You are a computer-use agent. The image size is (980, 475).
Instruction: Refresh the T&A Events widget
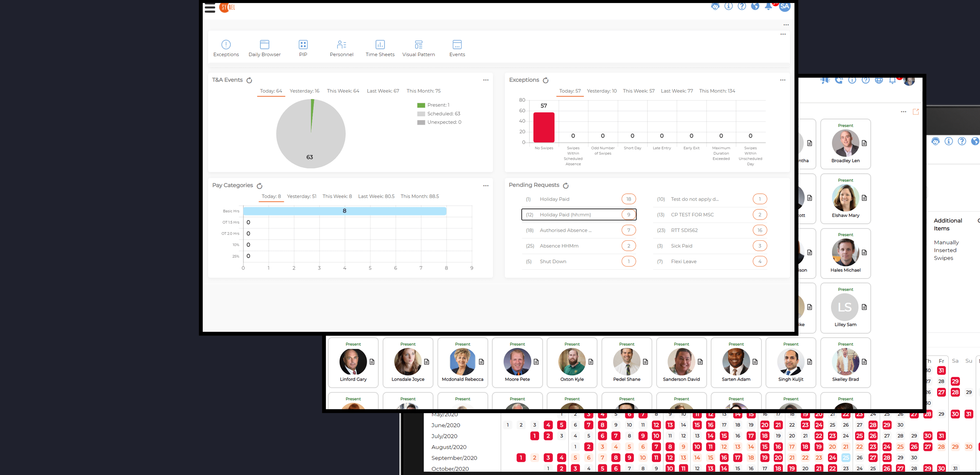pyautogui.click(x=249, y=80)
